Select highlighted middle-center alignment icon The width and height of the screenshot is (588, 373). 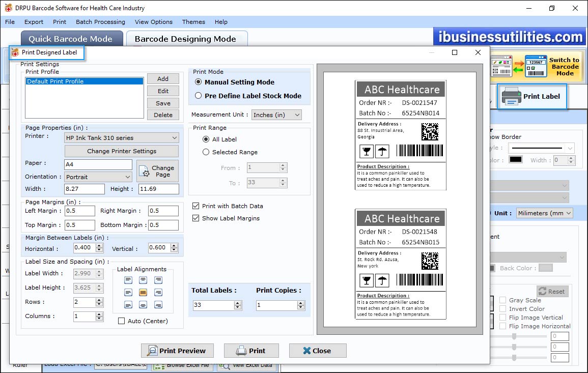[143, 293]
